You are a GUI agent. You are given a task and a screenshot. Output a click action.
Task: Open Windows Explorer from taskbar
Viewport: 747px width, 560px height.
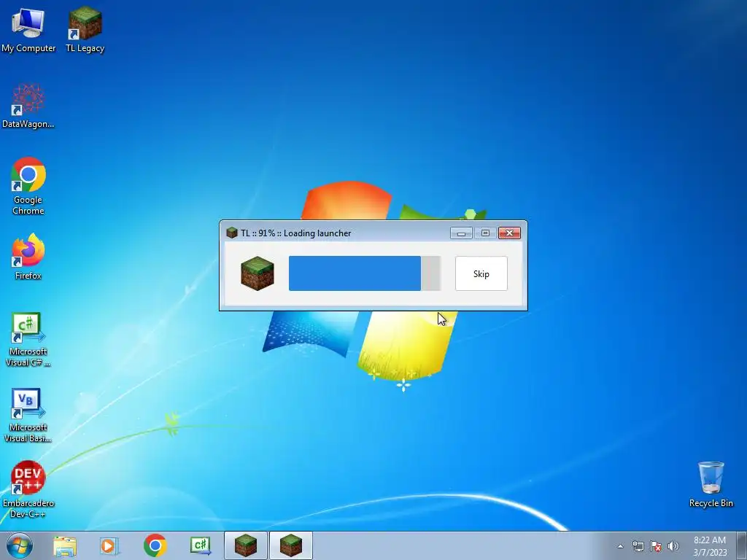click(x=65, y=545)
